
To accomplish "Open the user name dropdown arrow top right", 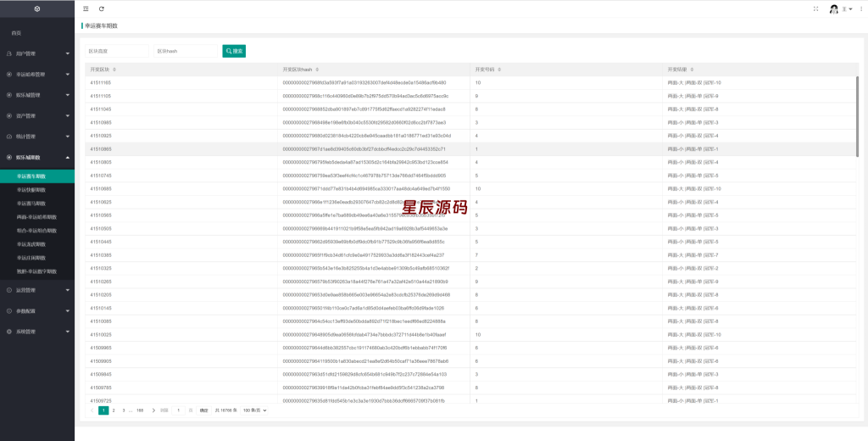I will [x=850, y=8].
